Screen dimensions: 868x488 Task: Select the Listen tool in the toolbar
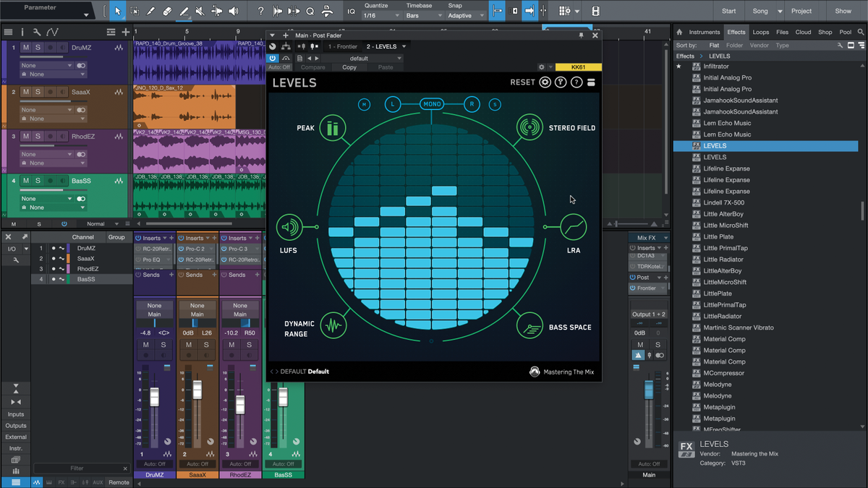tap(233, 11)
